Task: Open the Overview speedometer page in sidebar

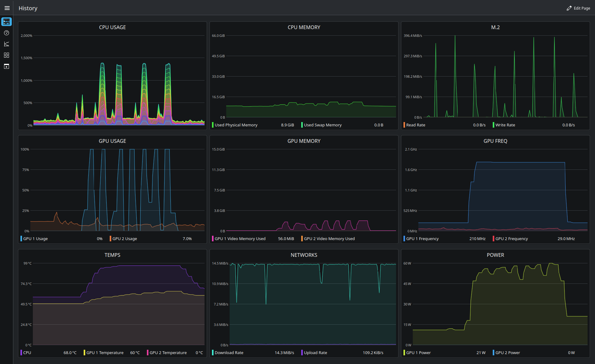Action: tap(7, 33)
